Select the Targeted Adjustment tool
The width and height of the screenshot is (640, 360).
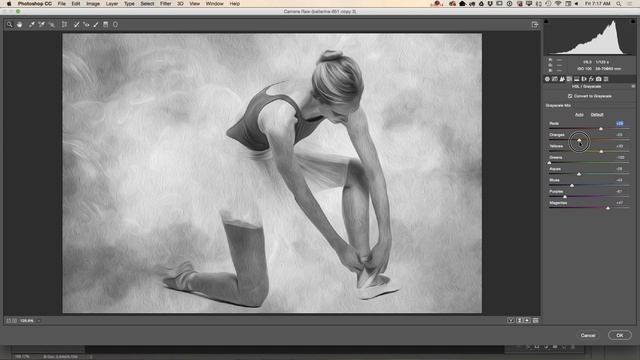pos(51,25)
